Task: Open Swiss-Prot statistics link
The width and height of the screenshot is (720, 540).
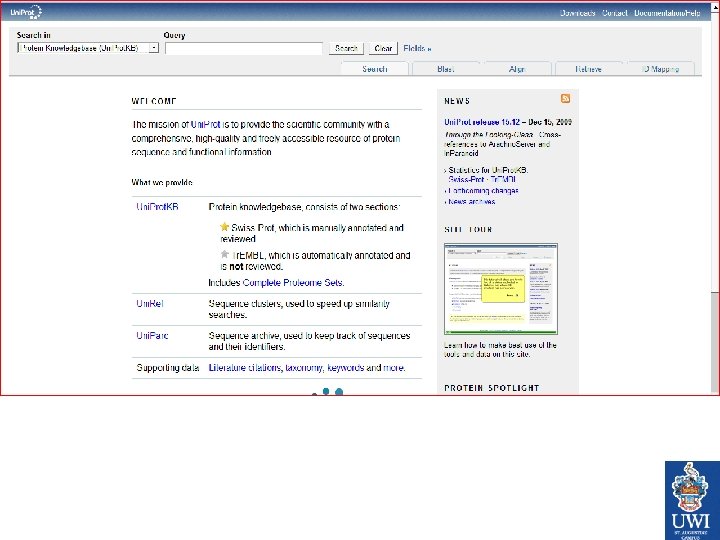Action: pos(466,180)
